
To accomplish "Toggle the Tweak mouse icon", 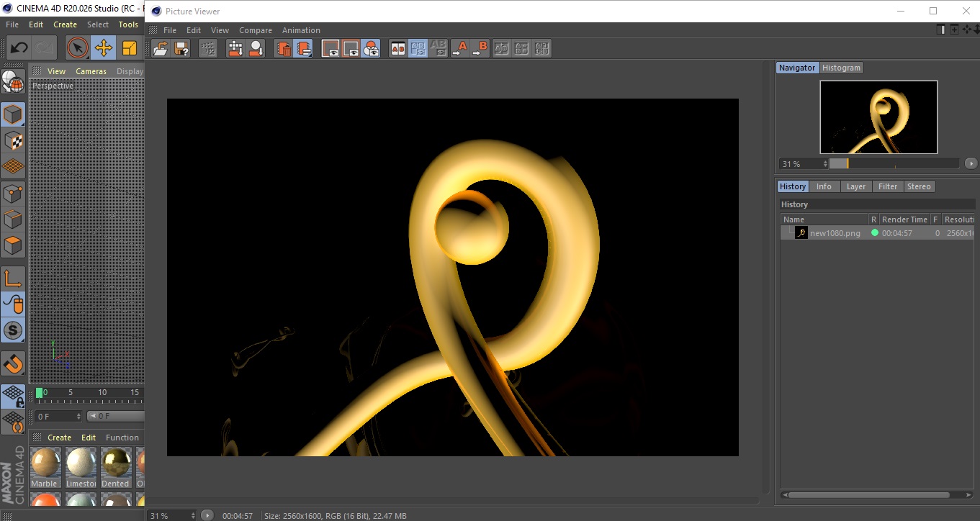I will click(x=13, y=304).
